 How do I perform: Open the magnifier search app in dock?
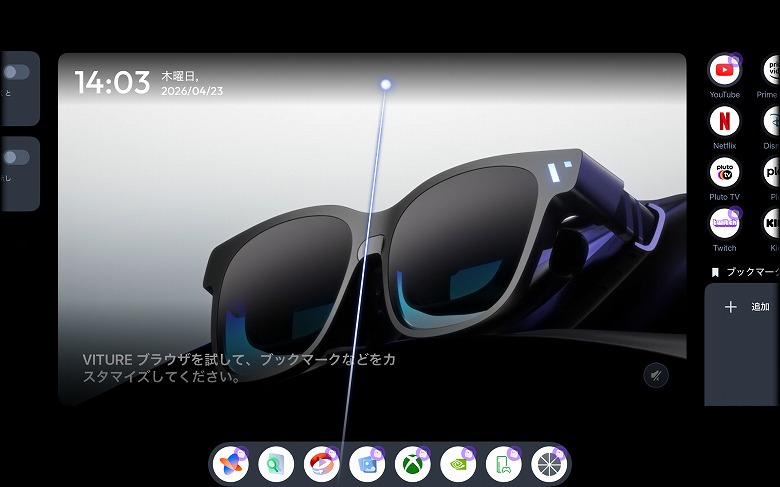pos(275,464)
